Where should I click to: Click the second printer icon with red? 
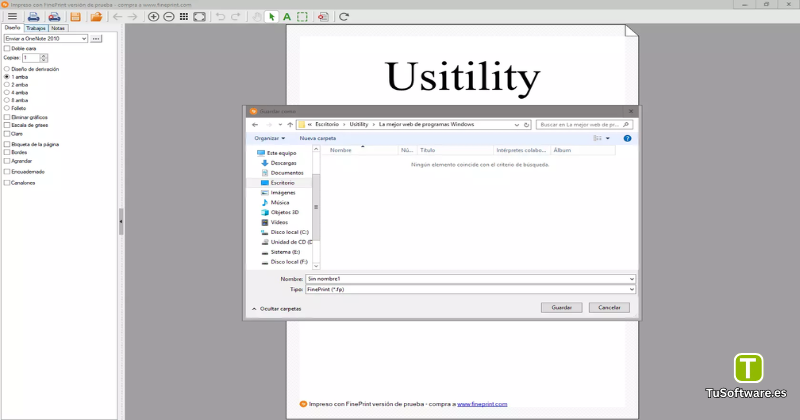pos(54,17)
